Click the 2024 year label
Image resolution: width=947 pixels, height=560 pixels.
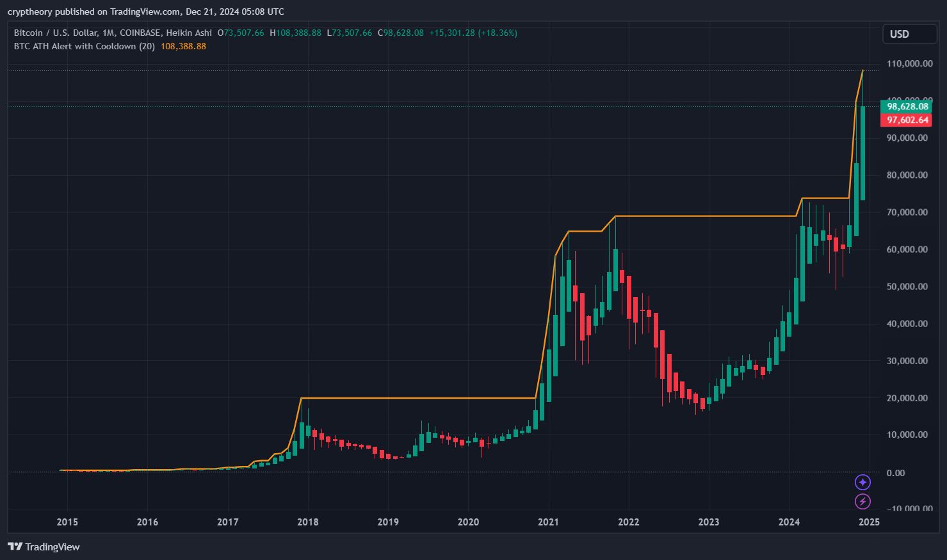789,522
